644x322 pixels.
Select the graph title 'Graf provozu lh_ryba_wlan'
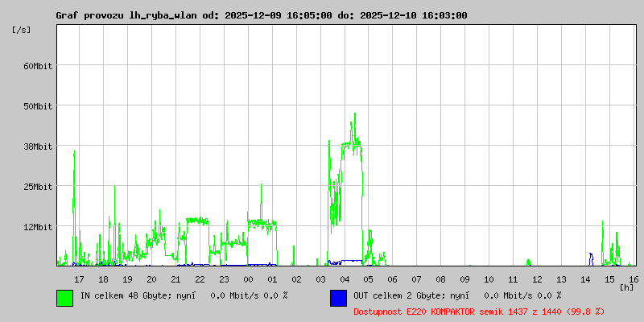coord(128,15)
